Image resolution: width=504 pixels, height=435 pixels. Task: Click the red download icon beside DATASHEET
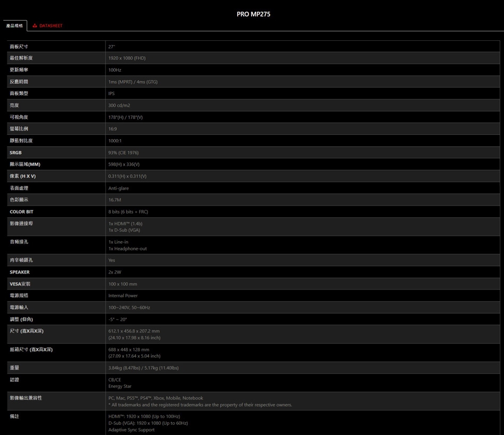pyautogui.click(x=35, y=25)
